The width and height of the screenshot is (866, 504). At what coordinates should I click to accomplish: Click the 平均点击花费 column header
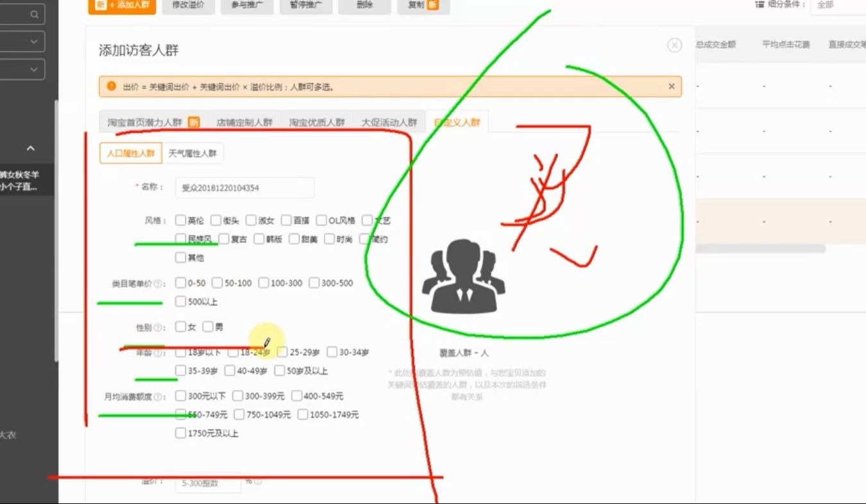[x=786, y=45]
